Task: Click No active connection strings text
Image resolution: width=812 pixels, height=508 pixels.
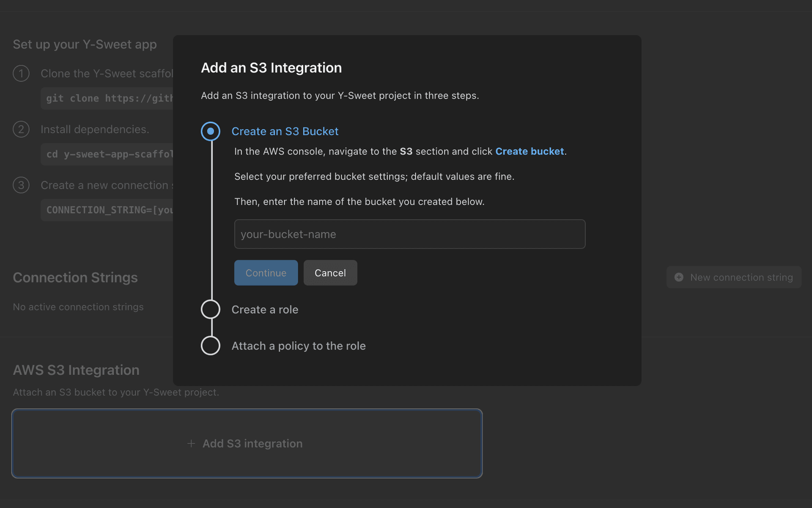Action: pos(78,307)
